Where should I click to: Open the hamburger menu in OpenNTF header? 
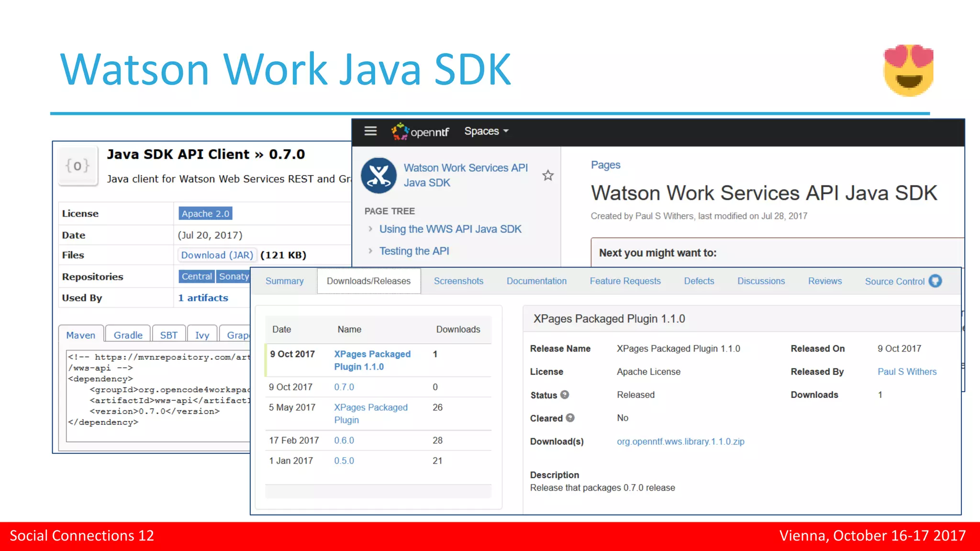[370, 131]
